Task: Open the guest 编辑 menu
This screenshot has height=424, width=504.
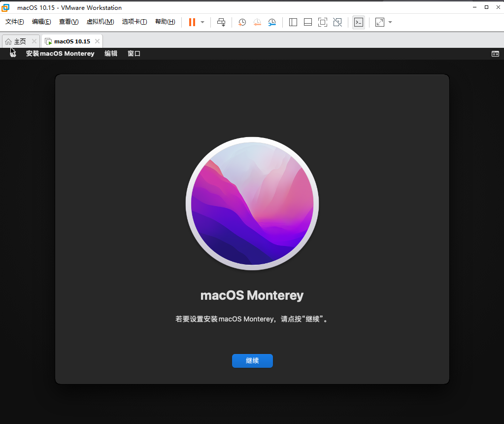Action: click(x=111, y=54)
